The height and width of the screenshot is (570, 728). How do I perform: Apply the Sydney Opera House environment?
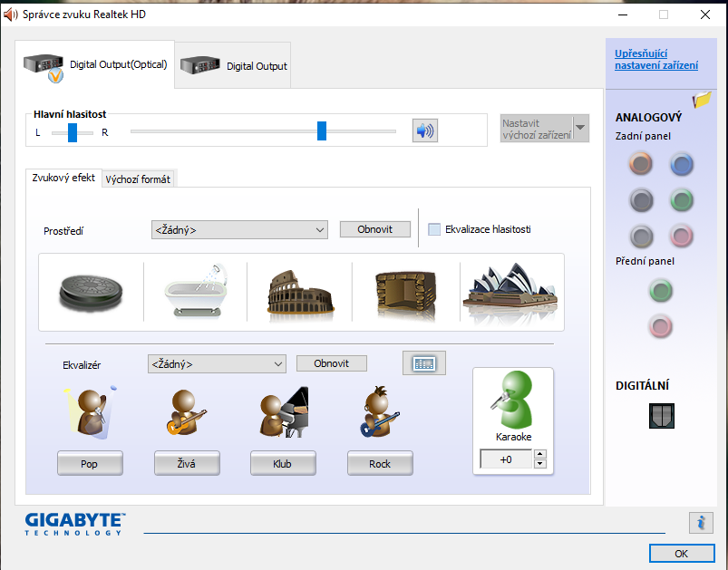[510, 292]
